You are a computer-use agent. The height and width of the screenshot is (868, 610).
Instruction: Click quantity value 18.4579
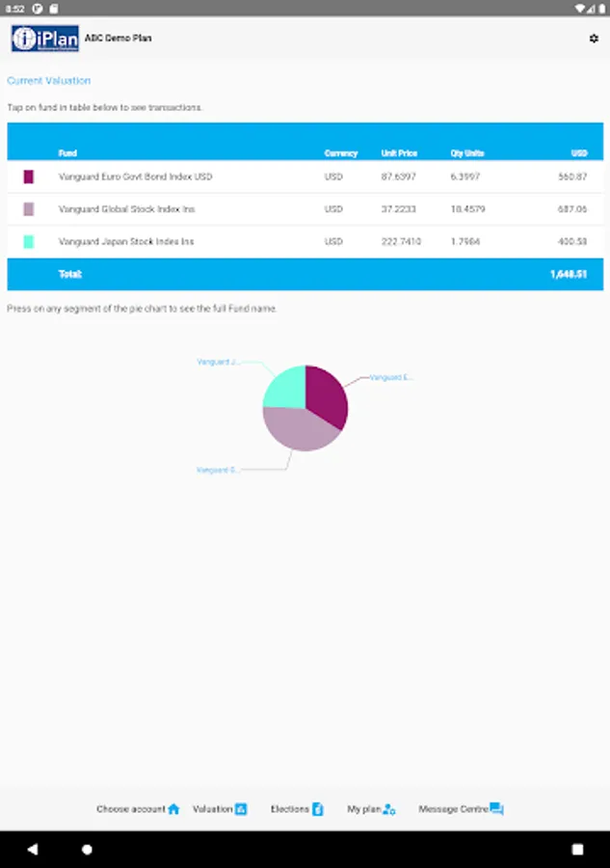(x=467, y=208)
